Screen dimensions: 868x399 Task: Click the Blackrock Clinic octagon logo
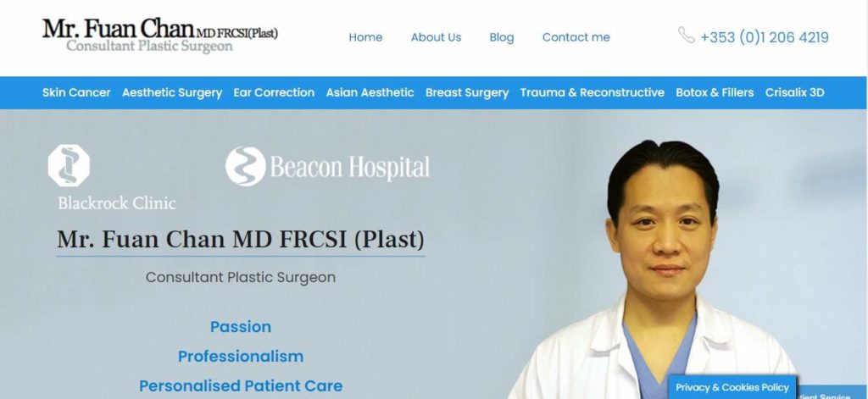(x=69, y=165)
